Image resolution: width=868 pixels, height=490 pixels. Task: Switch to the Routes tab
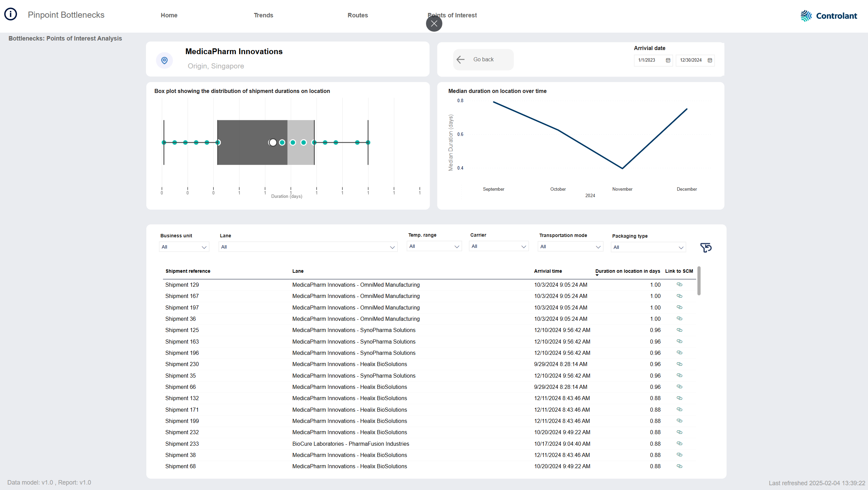358,15
